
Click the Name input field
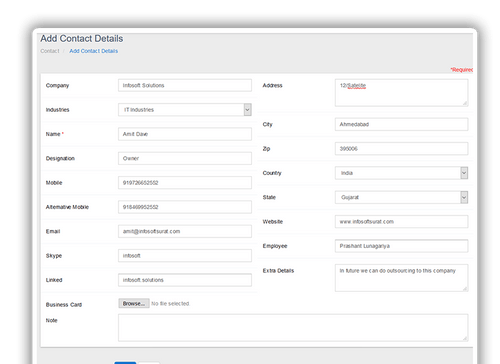click(185, 134)
